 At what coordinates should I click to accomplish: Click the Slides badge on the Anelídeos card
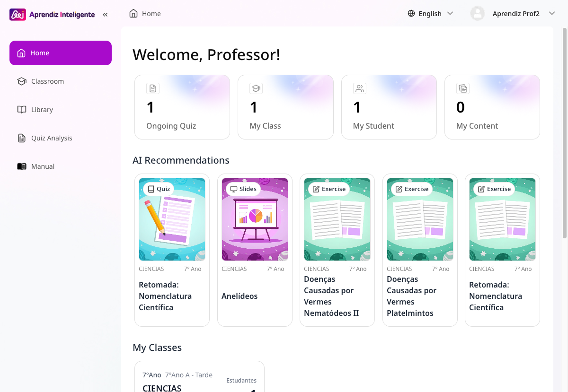coord(243,189)
